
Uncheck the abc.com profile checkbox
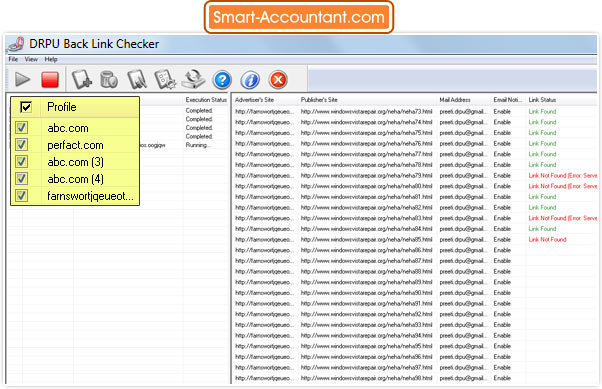tap(22, 127)
